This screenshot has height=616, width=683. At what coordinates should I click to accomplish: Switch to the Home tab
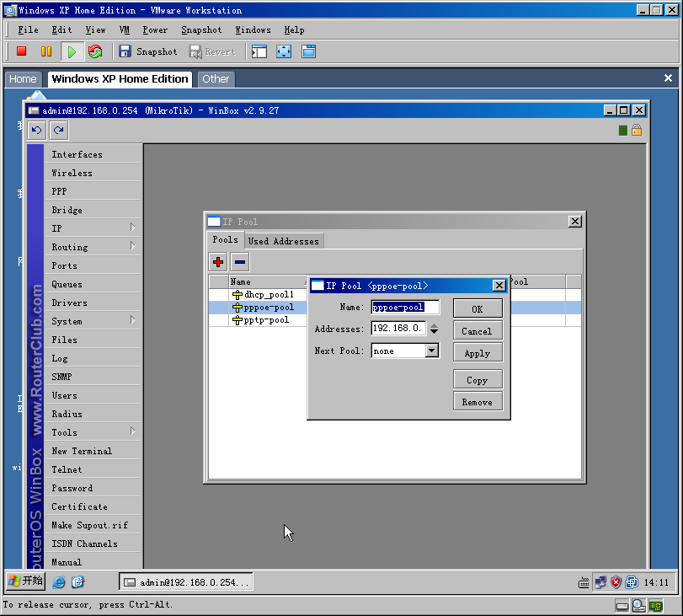(23, 79)
